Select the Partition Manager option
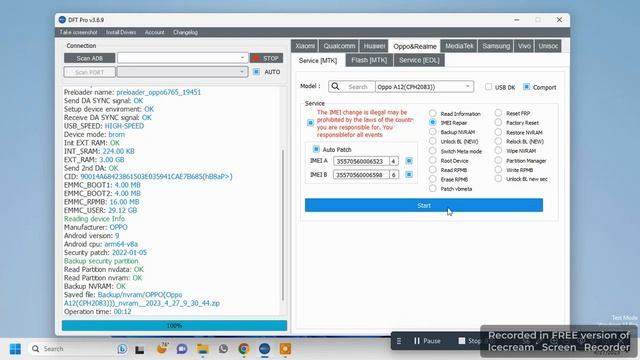The width and height of the screenshot is (640, 360). (x=498, y=160)
